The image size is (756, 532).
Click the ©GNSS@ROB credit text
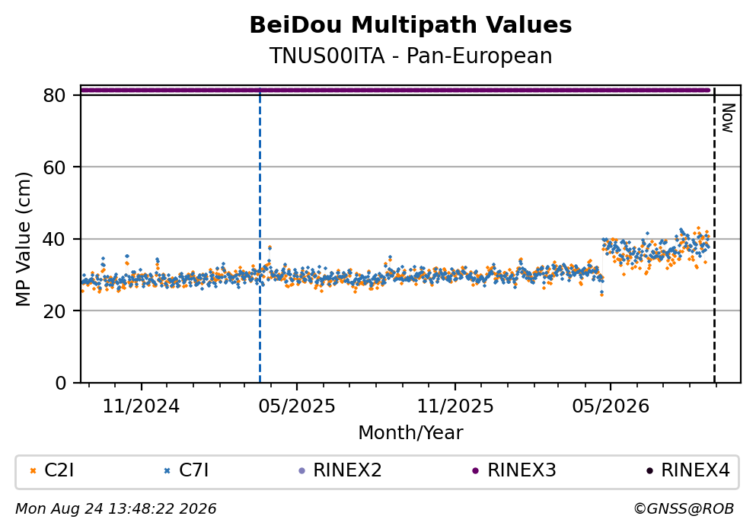click(x=684, y=509)
